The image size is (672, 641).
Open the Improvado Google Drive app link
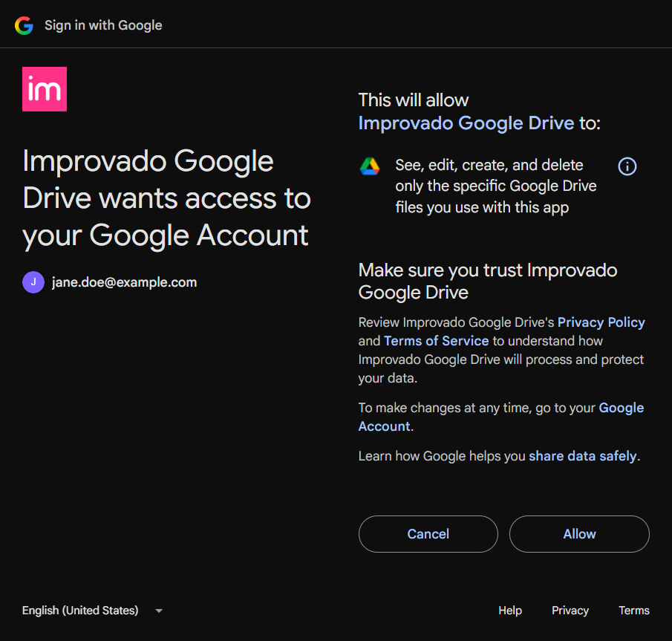[466, 123]
